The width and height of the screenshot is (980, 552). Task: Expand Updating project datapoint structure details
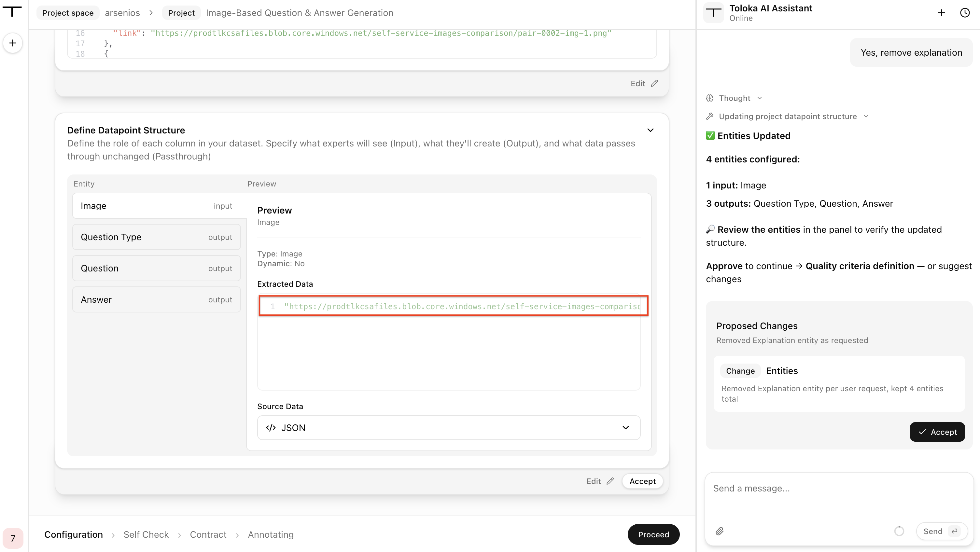pos(788,117)
